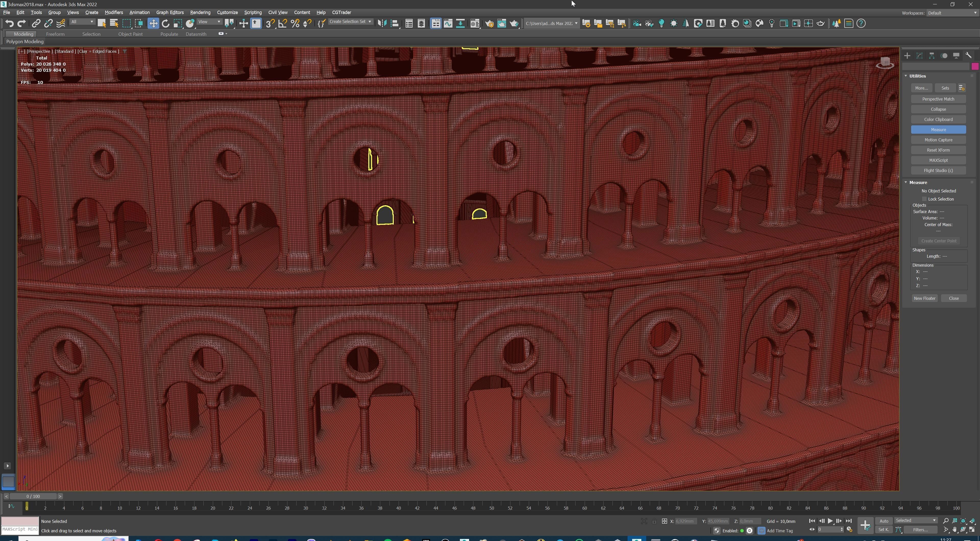Screen dimensions: 980x541
Task: Choose the Rectangular Selection Region tool
Action: click(126, 23)
